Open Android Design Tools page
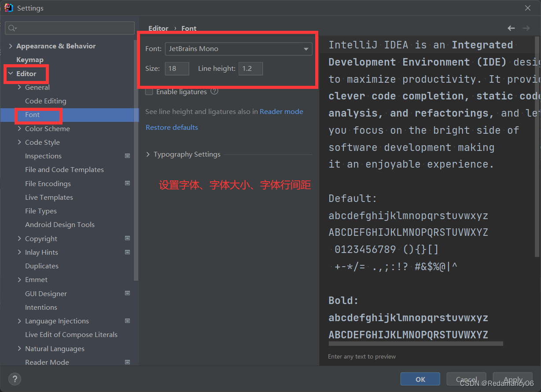This screenshot has width=541, height=392. [60, 224]
